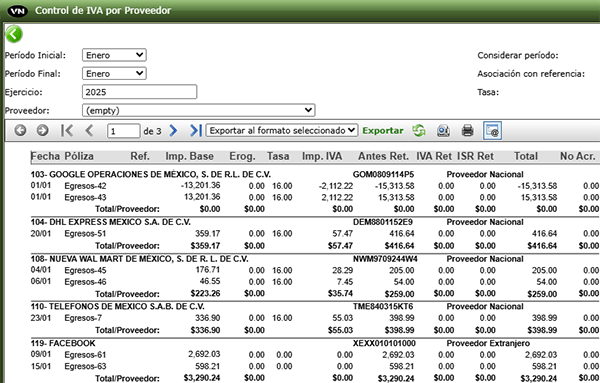Screen dimensions: 600x383
Task: Select the Google Operaciones de México provider row
Action: pyautogui.click(x=151, y=174)
